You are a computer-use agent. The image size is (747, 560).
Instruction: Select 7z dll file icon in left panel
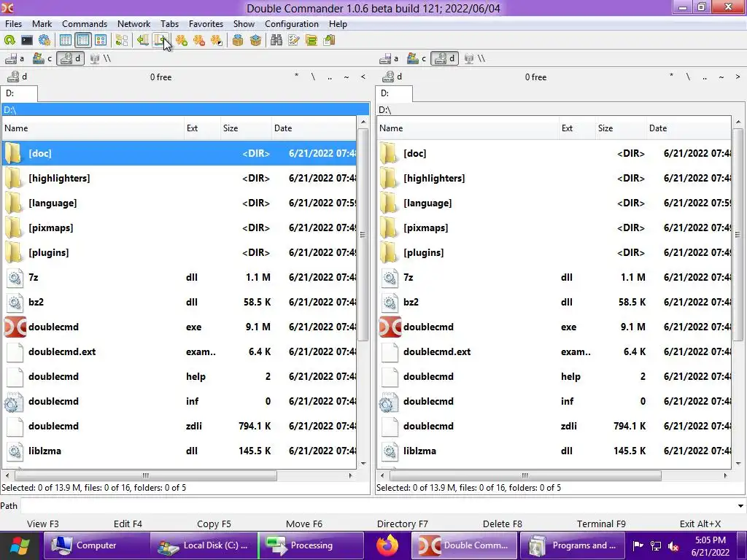[15, 277]
